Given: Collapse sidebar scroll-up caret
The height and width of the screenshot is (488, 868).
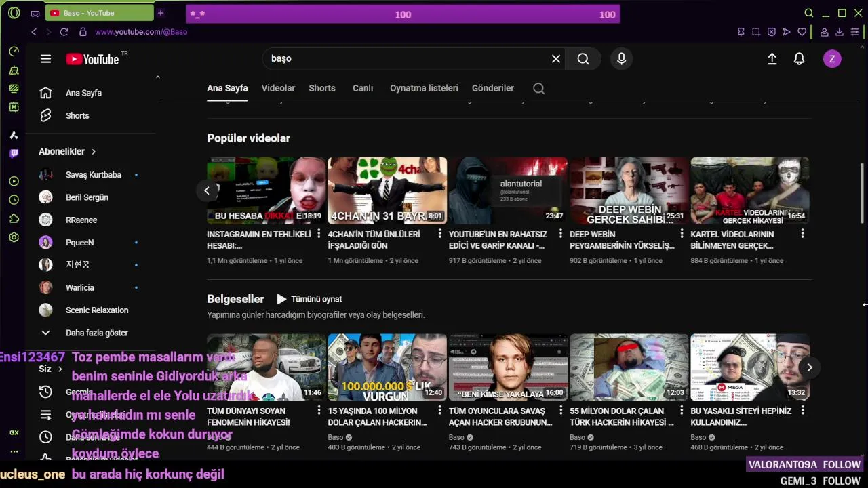Looking at the screenshot, I should pos(157,77).
